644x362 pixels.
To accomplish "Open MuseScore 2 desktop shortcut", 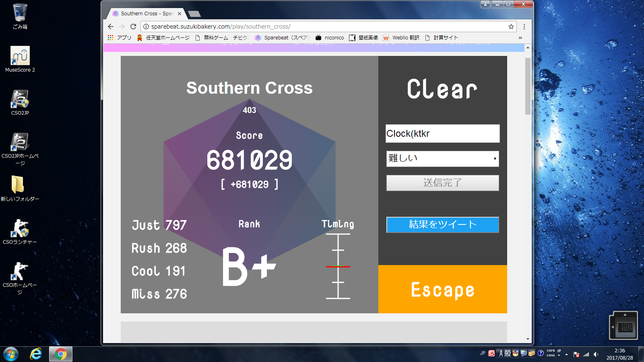I will tap(20, 59).
